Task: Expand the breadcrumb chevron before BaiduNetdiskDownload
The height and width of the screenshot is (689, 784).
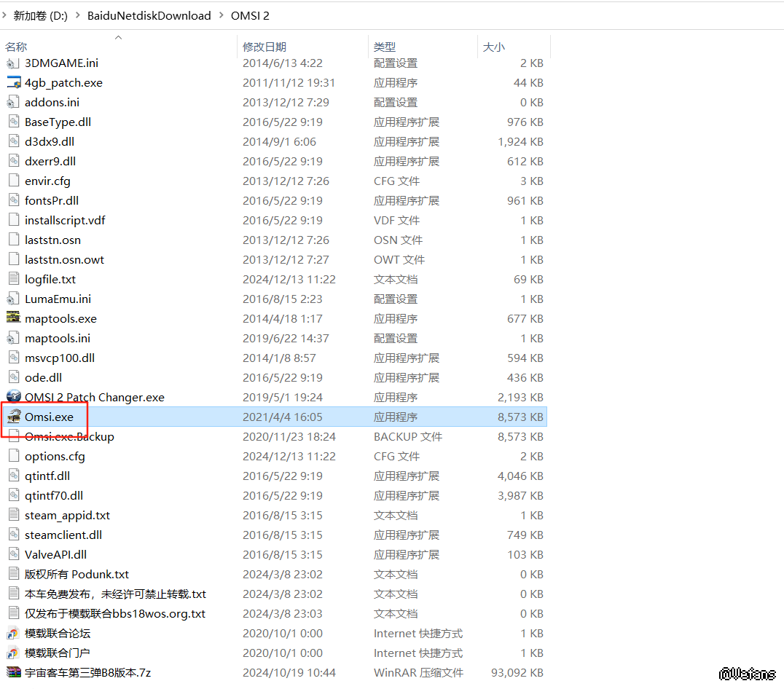Action: pos(77,15)
